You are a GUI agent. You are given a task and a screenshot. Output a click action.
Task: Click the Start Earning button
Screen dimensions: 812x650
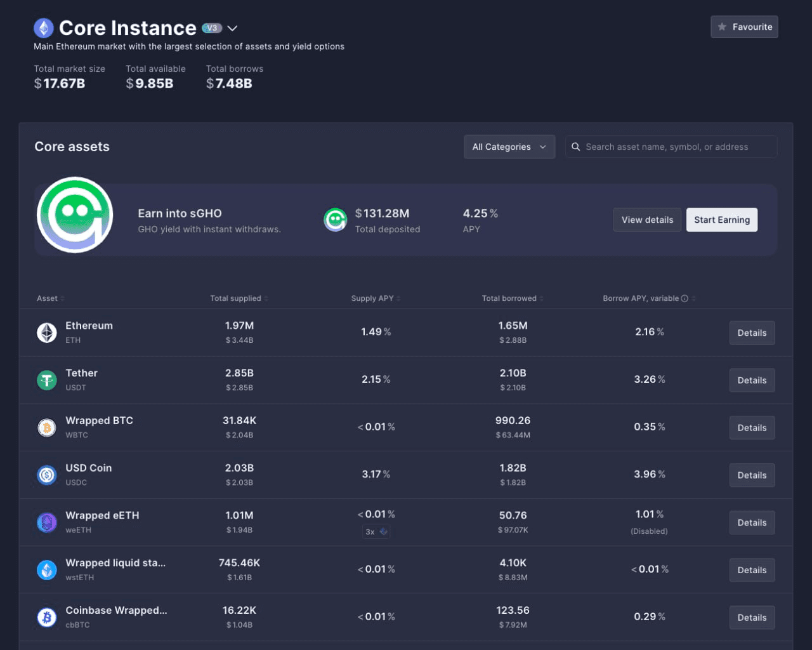tap(722, 220)
